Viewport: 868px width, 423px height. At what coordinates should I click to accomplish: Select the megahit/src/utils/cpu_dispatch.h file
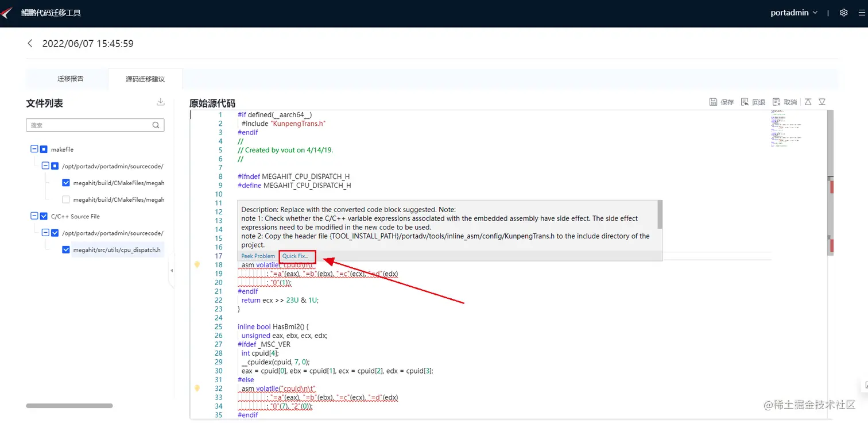point(117,250)
